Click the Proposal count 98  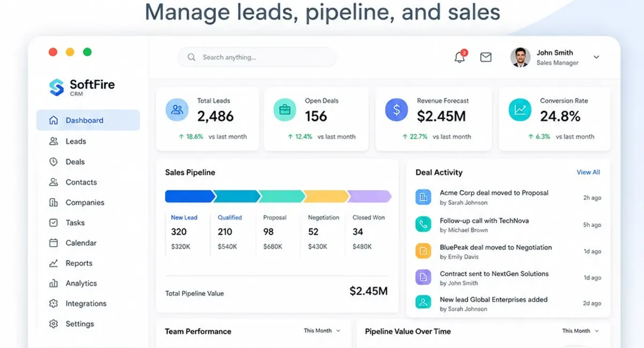pos(268,231)
